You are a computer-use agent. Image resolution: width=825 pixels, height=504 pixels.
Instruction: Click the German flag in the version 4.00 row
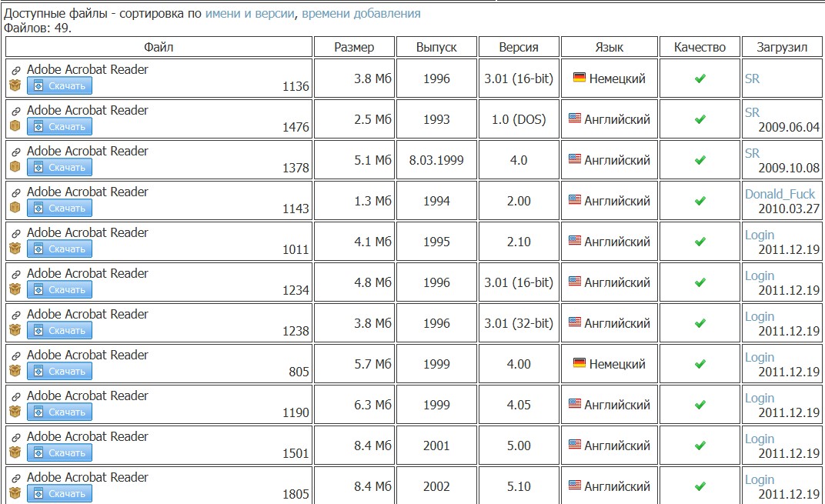click(x=580, y=363)
